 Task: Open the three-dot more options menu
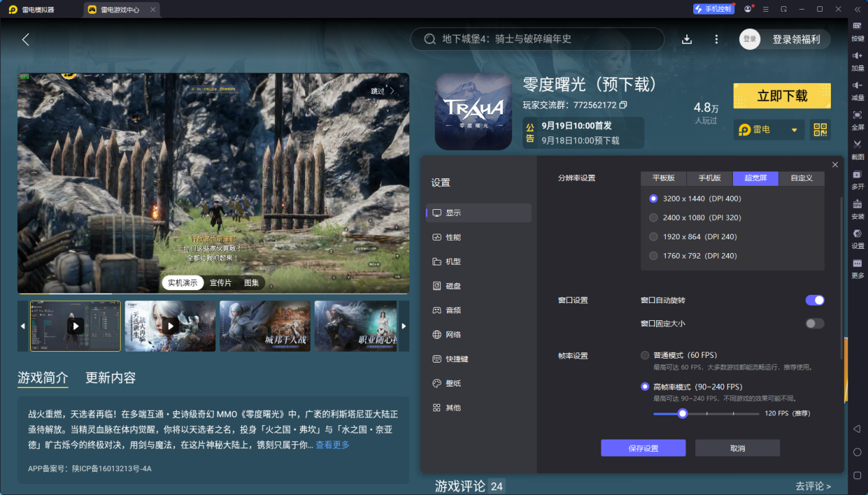(716, 39)
